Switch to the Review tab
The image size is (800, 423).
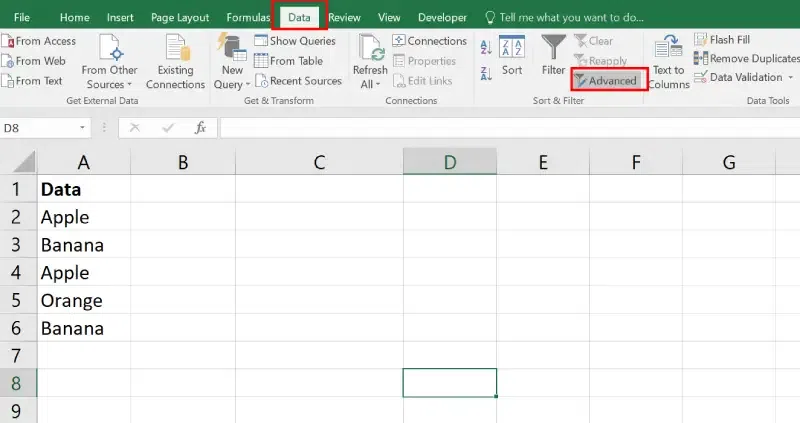coord(344,17)
